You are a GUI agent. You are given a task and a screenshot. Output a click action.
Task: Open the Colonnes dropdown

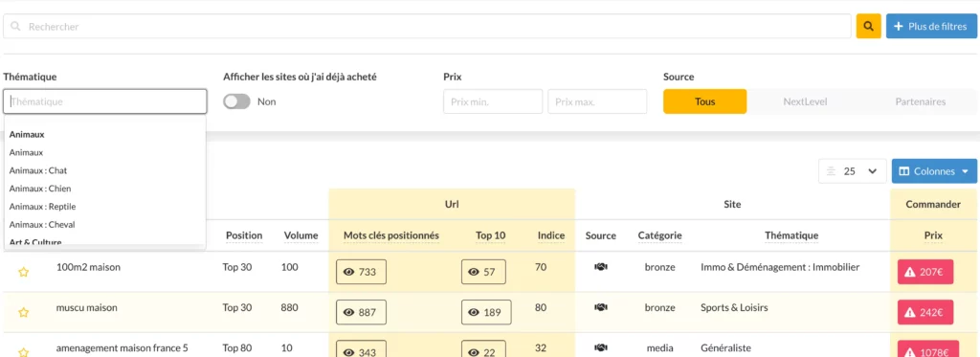click(x=934, y=171)
